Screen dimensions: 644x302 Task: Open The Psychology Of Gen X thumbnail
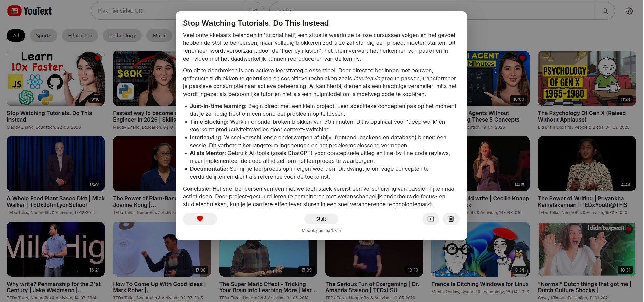coord(586,78)
